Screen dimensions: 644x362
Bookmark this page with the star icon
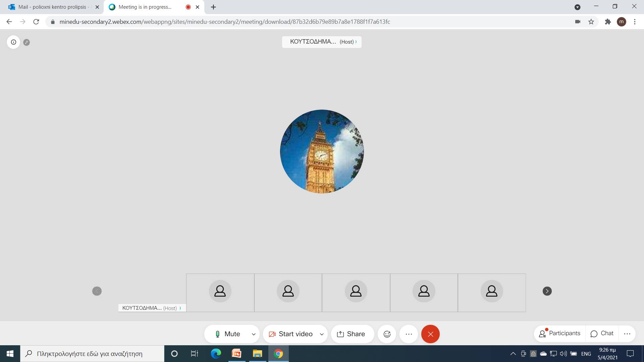(x=591, y=22)
